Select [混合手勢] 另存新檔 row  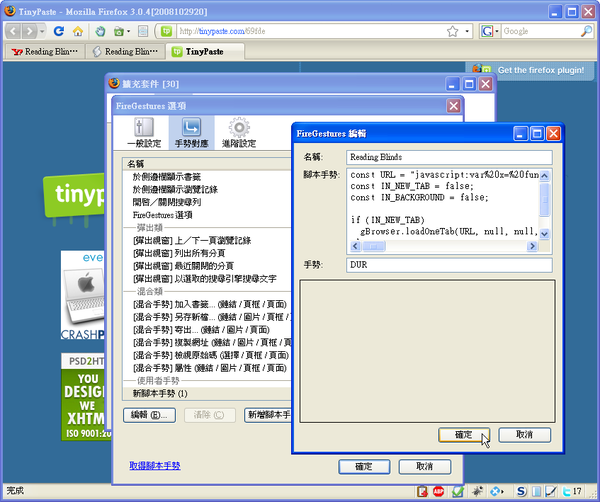point(207,317)
